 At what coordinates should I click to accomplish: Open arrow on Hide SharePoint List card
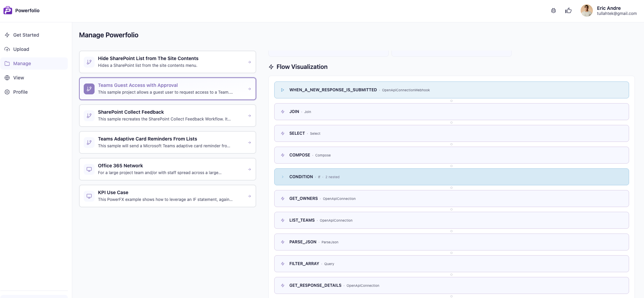click(x=249, y=62)
